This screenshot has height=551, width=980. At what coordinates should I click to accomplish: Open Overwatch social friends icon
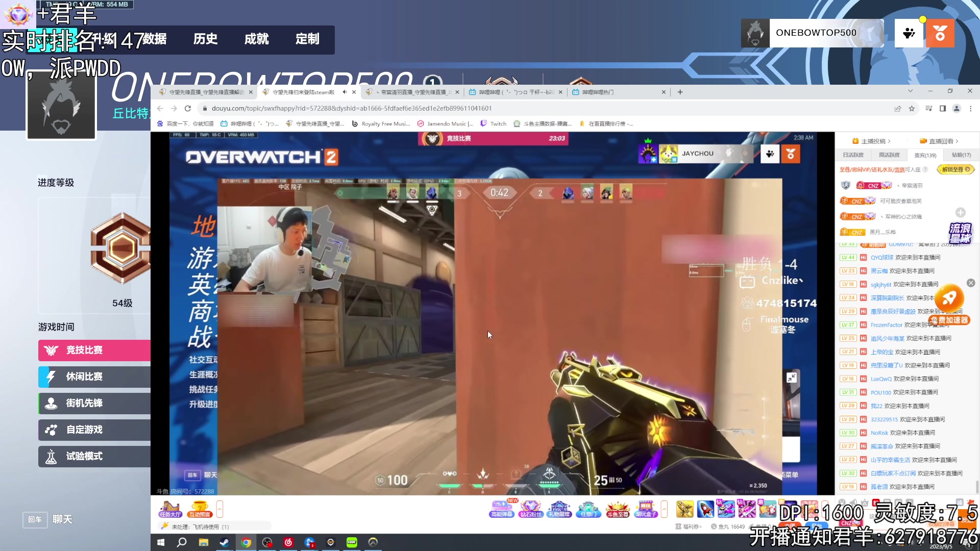point(909,33)
